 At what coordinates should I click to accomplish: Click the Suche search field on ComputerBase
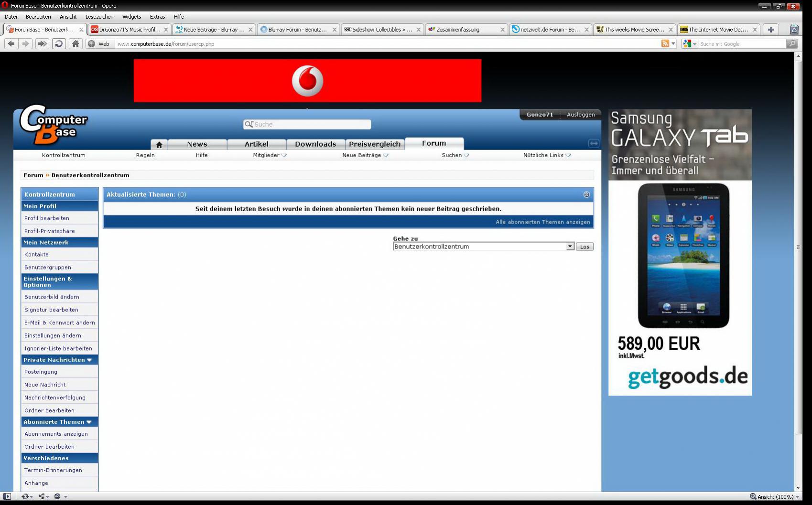[x=307, y=124]
